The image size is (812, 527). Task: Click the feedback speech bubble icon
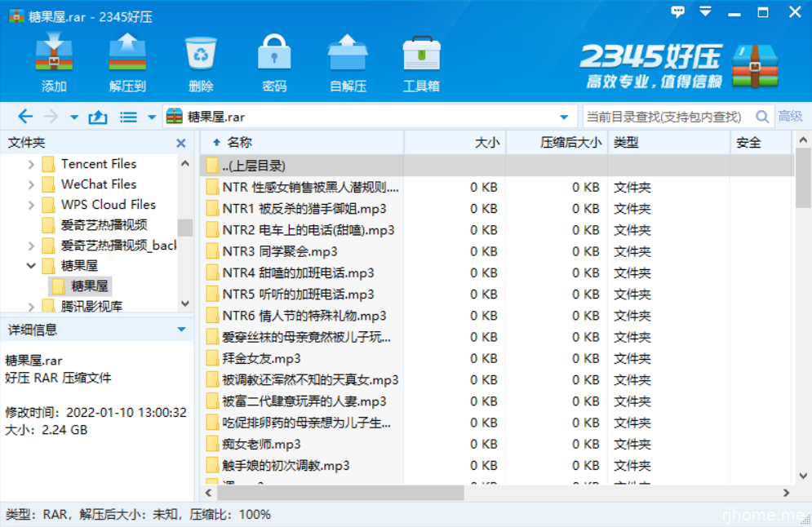point(677,11)
